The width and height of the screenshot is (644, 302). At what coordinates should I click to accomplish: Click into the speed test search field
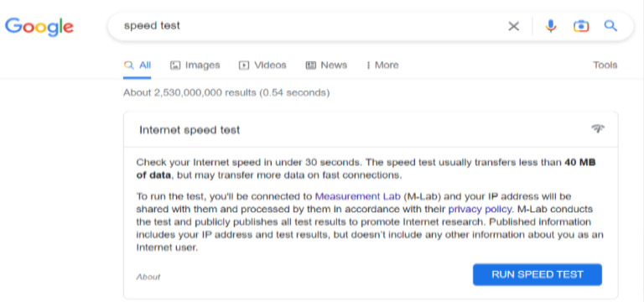312,26
